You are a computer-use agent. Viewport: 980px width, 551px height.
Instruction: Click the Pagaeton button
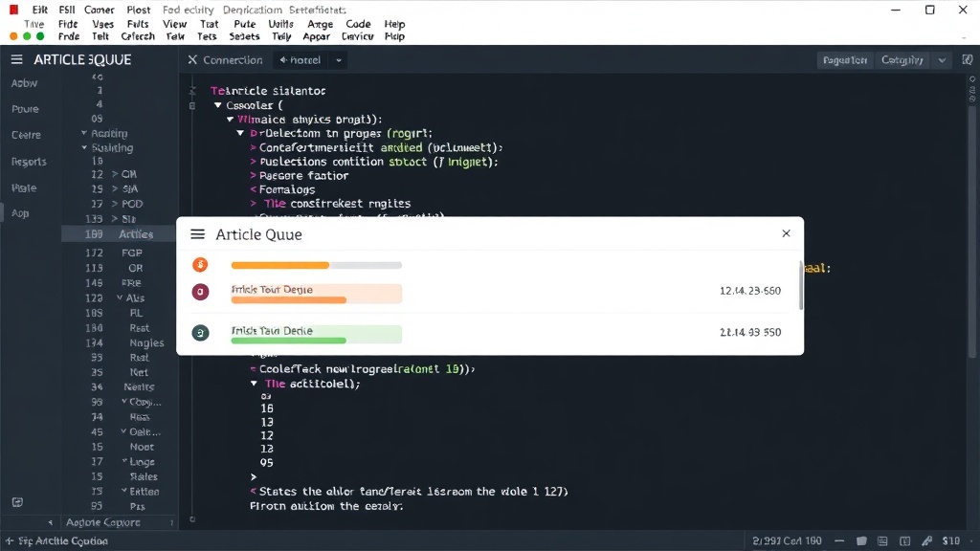click(844, 60)
